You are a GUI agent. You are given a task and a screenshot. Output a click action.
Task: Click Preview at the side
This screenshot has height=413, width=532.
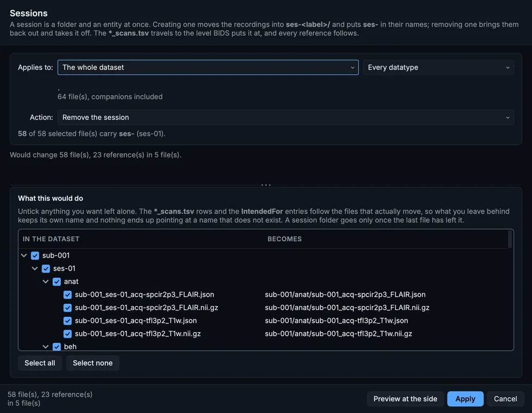point(406,399)
